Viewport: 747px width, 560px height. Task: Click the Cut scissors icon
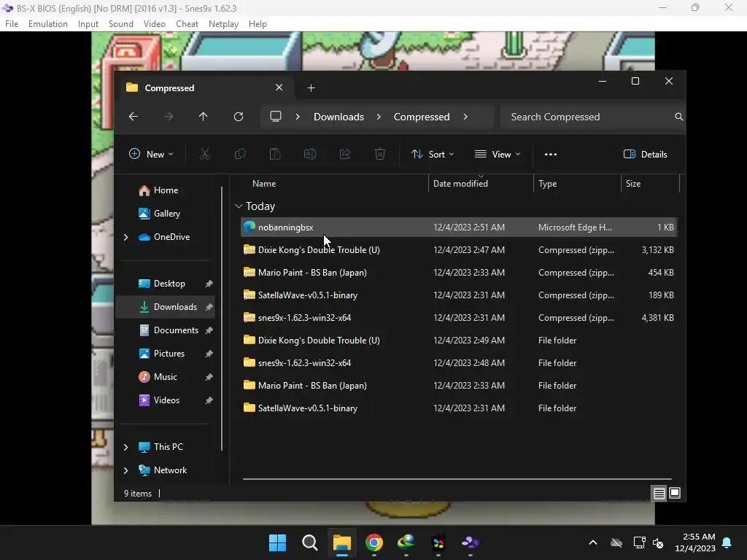click(x=204, y=154)
